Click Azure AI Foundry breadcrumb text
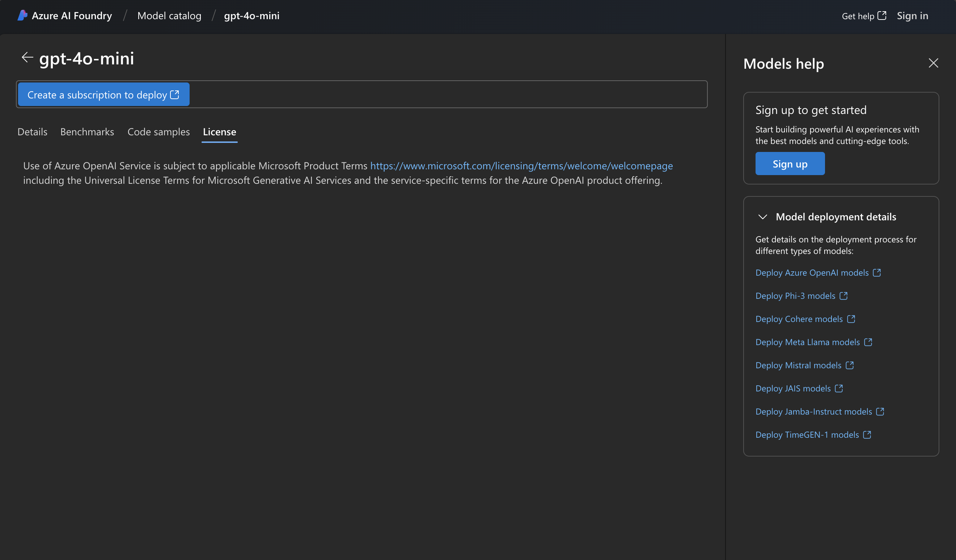Image resolution: width=956 pixels, height=560 pixels. (x=72, y=16)
